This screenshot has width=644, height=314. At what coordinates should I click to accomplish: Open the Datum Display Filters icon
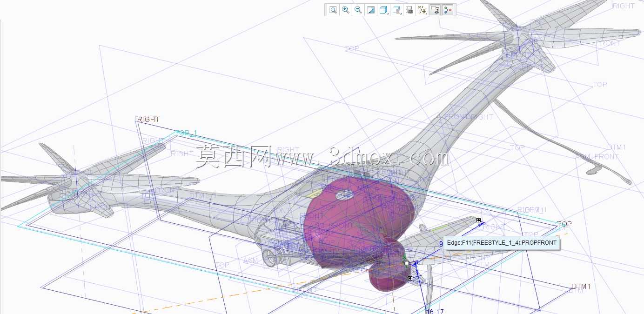(423, 10)
